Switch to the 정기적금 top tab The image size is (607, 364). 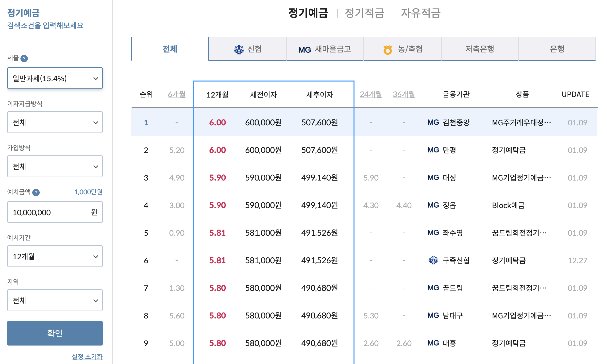(364, 13)
